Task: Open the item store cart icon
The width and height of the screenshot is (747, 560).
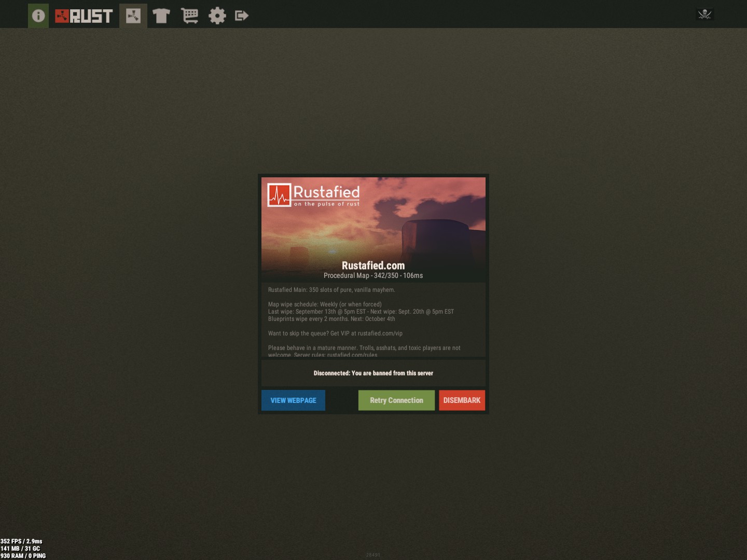Action: pyautogui.click(x=190, y=16)
